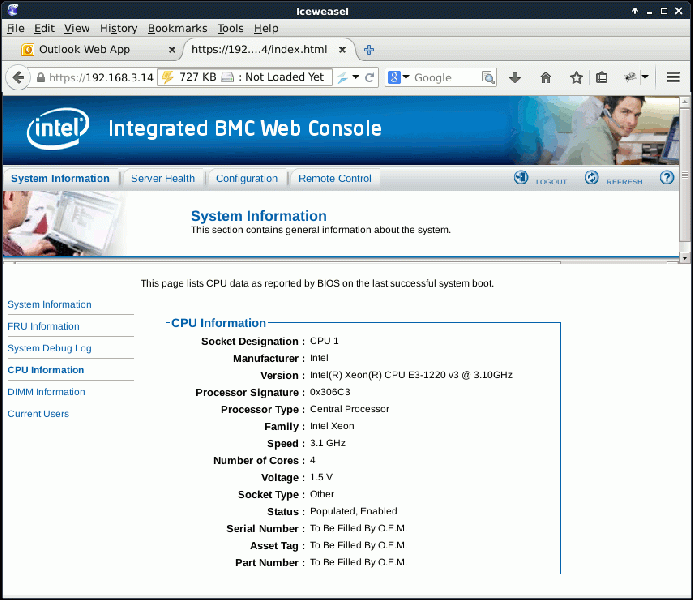Click the lightning cache status icon

coord(168,77)
